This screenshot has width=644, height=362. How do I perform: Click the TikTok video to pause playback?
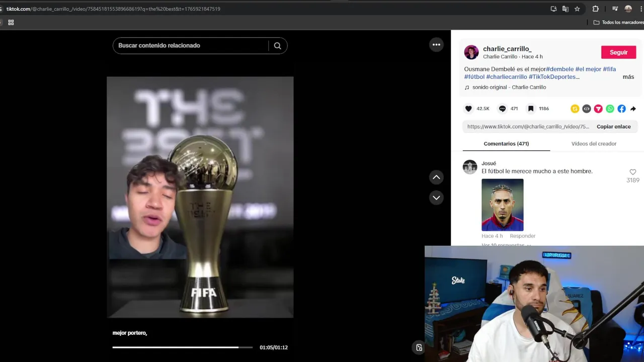200,197
